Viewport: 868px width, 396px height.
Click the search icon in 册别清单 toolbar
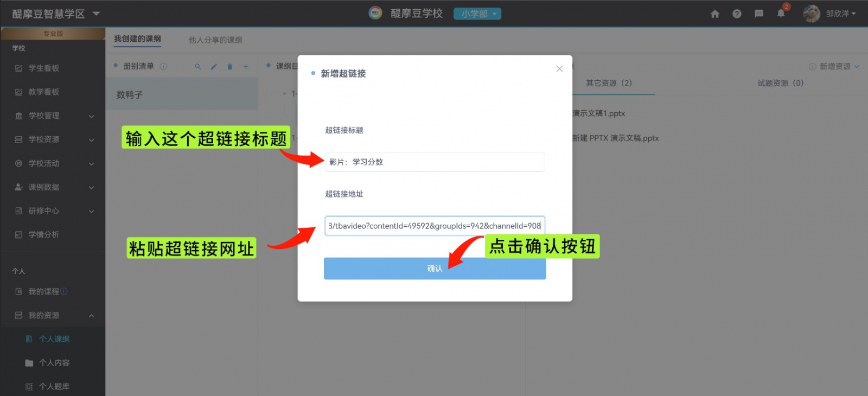pos(198,67)
